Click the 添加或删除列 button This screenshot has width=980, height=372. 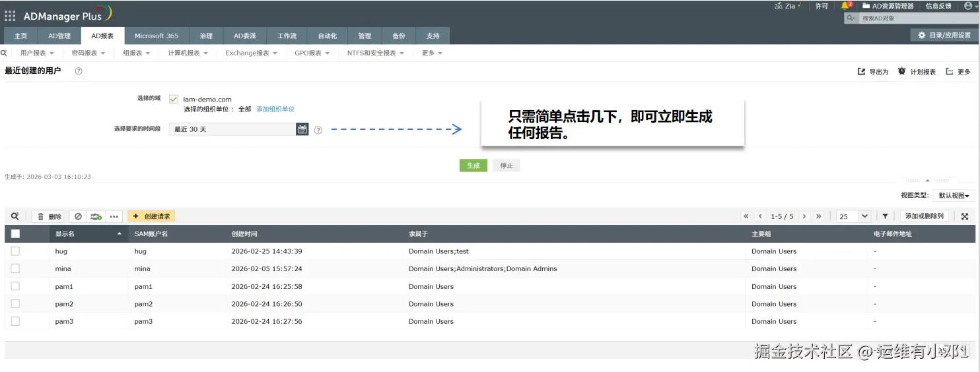pos(925,216)
